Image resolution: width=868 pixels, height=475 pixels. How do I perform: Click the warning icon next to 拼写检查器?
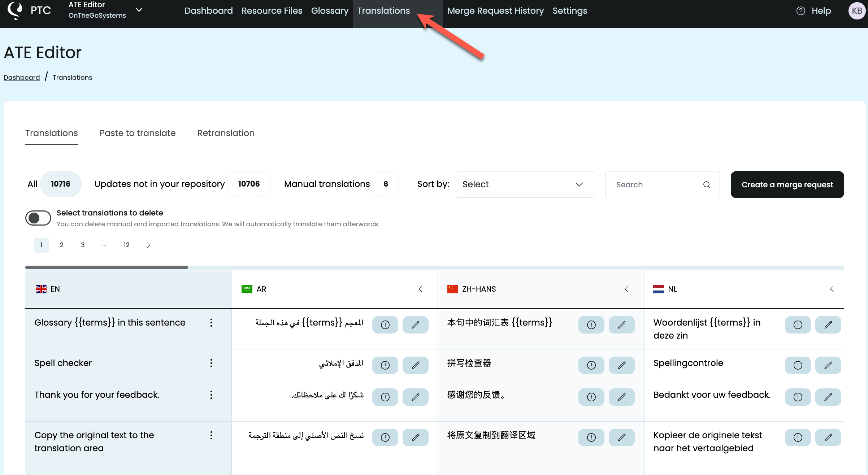coord(591,365)
